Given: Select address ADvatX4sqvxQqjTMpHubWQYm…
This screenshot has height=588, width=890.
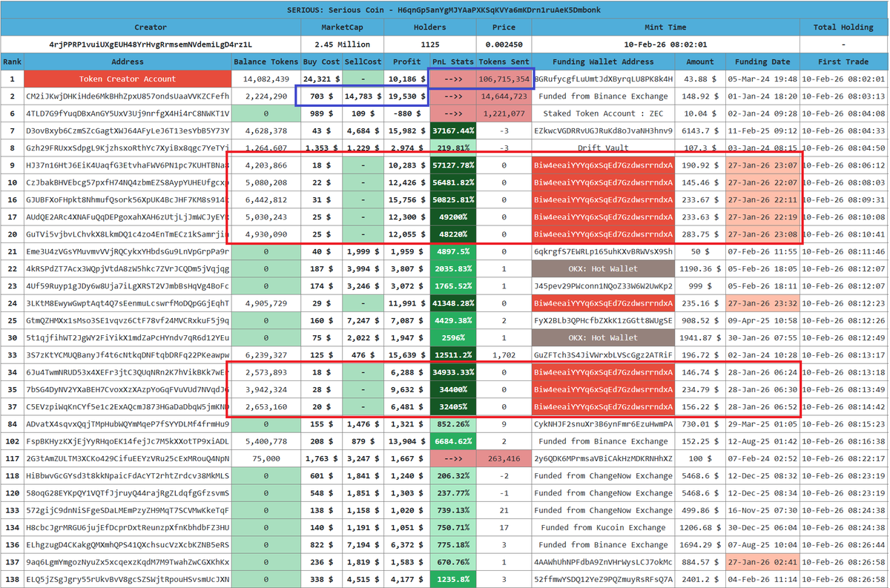Looking at the screenshot, I should point(128,424).
